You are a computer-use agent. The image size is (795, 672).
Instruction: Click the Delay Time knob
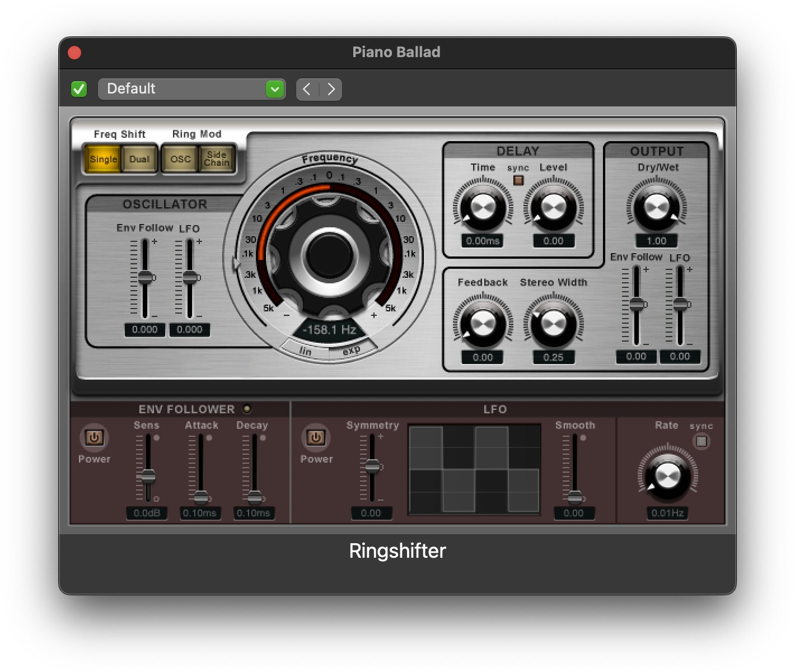(483, 208)
